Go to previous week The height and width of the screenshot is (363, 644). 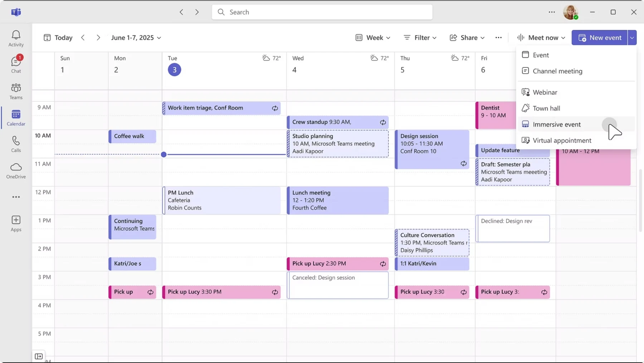(83, 38)
